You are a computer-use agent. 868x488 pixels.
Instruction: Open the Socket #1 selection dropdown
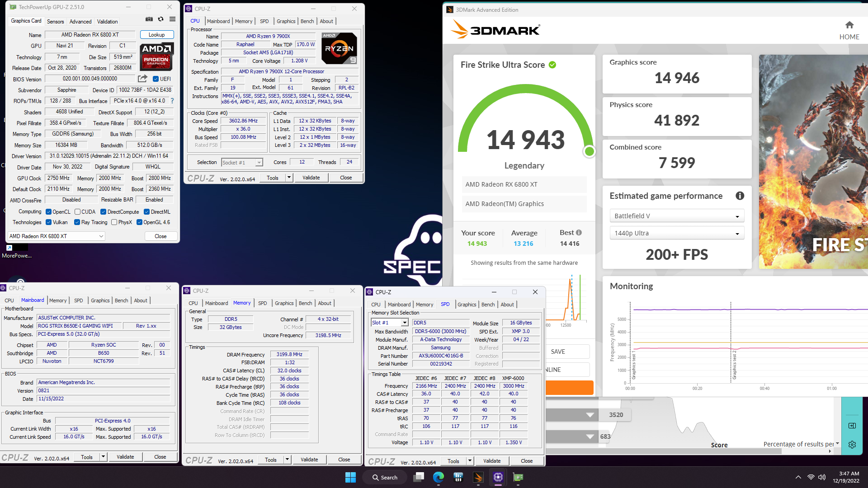242,162
